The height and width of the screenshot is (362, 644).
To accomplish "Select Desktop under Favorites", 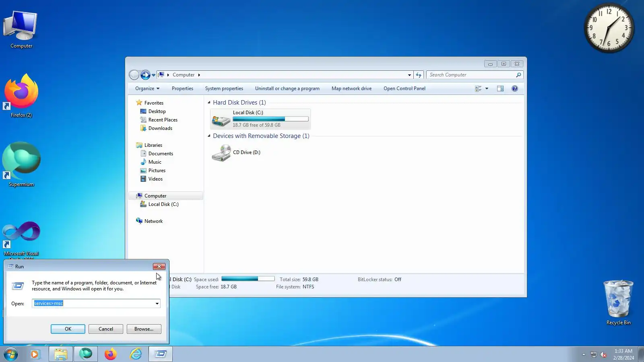I will [157, 111].
